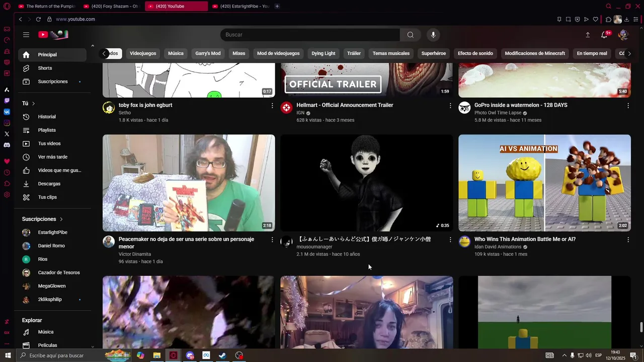This screenshot has height=362, width=644.
Task: Open the YouTube hamburger guide menu
Action: [x=26, y=35]
